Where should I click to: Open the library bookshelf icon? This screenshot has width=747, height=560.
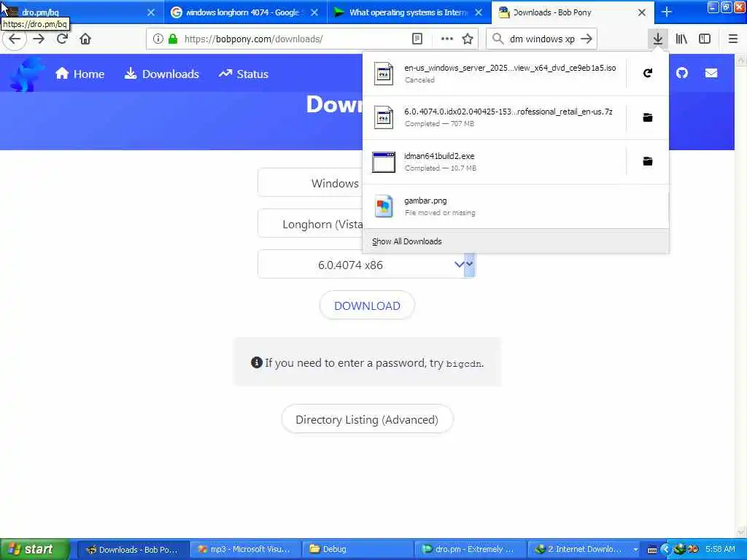681,39
